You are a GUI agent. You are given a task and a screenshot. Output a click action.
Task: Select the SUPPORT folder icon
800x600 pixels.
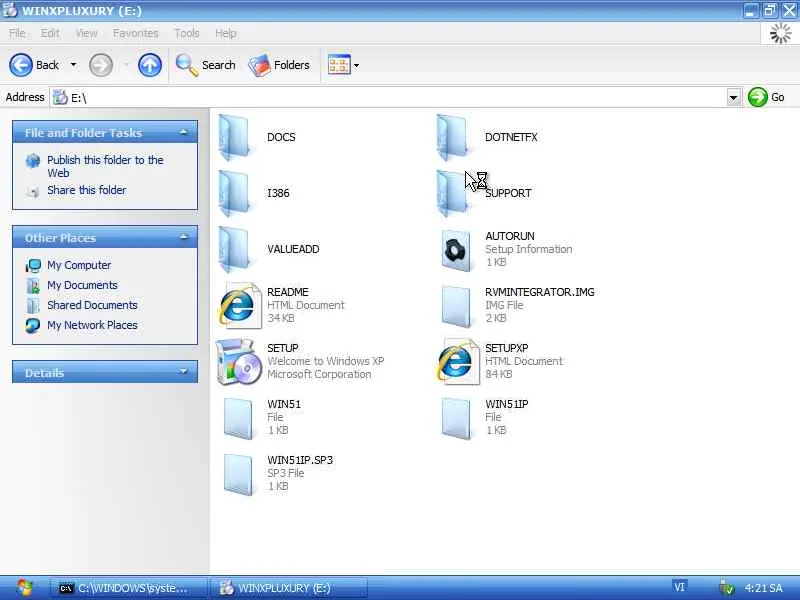pyautogui.click(x=453, y=194)
